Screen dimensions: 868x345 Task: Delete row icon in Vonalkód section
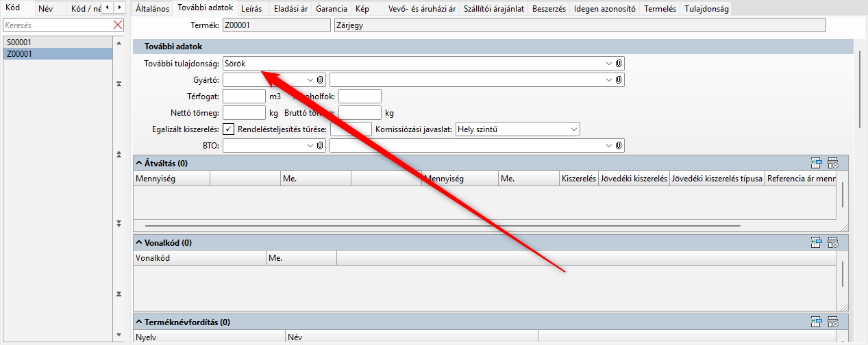[x=833, y=242]
